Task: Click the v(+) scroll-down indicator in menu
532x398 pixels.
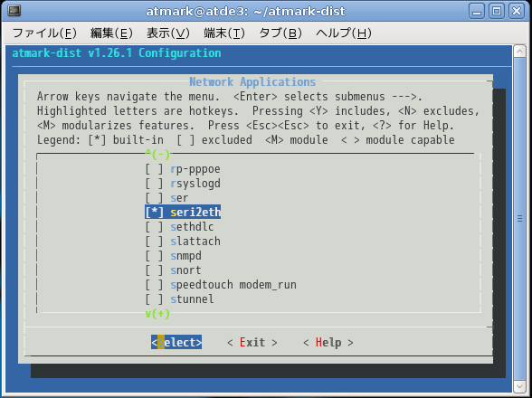Action: [157, 314]
